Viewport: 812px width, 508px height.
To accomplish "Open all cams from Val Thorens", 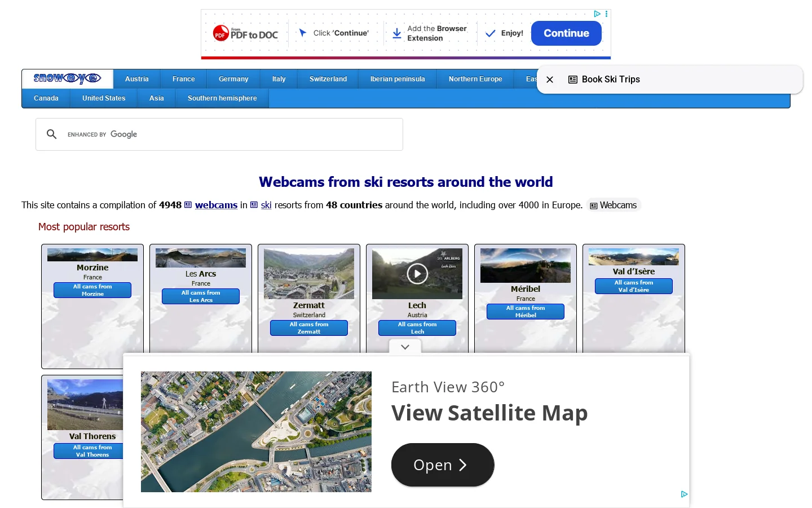I will 89,451.
